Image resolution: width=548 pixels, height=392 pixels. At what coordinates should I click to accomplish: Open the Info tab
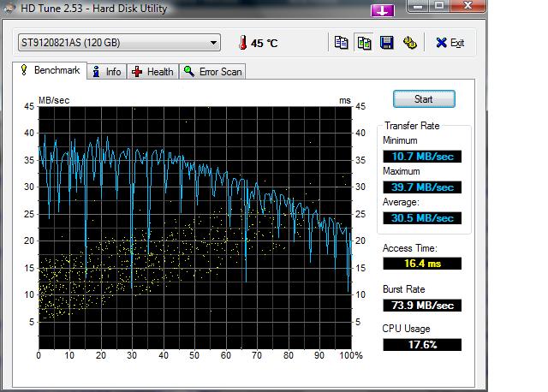tap(106, 72)
